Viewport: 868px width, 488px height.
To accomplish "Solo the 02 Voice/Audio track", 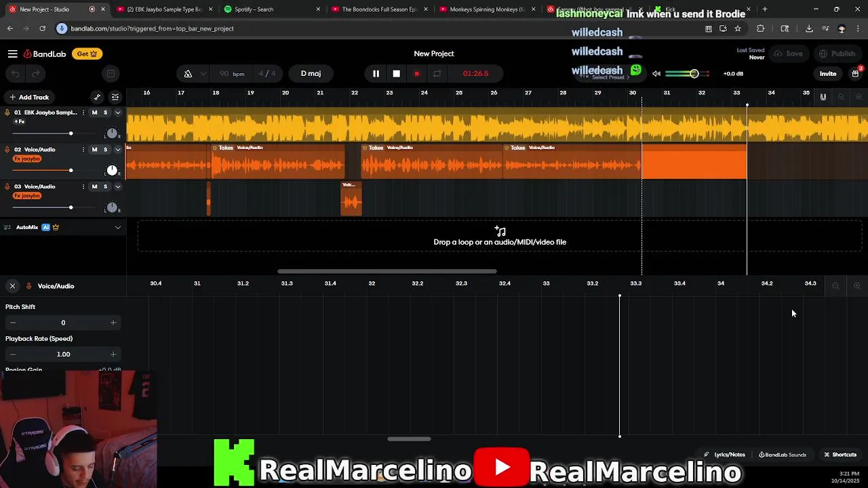I will click(105, 149).
